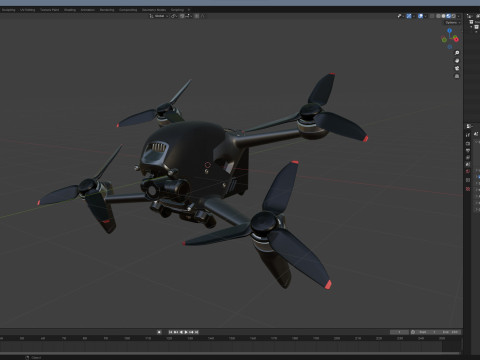This screenshot has width=480, height=360.
Task: Switch perspective/orthographic view with grid icon
Action: pos(457,76)
